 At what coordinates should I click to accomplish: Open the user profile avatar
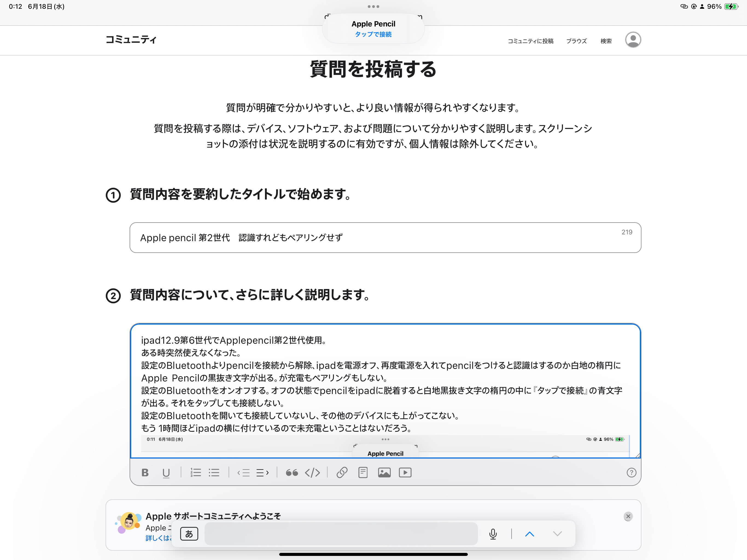pos(633,40)
